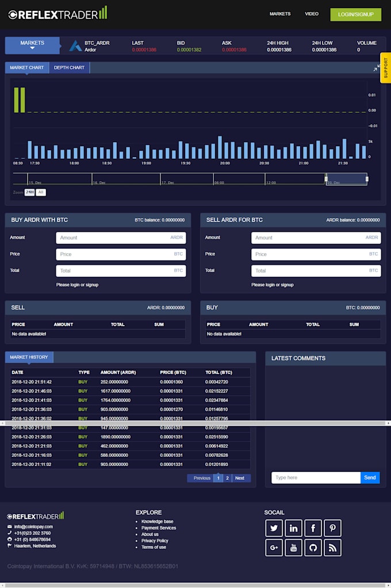Click the horizontal scrollbar at page bottom
Screen dimensions: 391x588
pos(195,585)
